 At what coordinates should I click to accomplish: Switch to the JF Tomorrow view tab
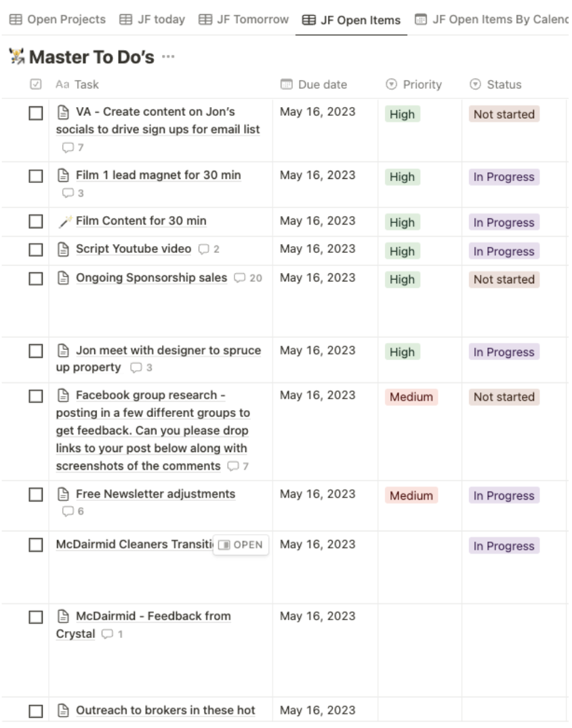tap(244, 20)
